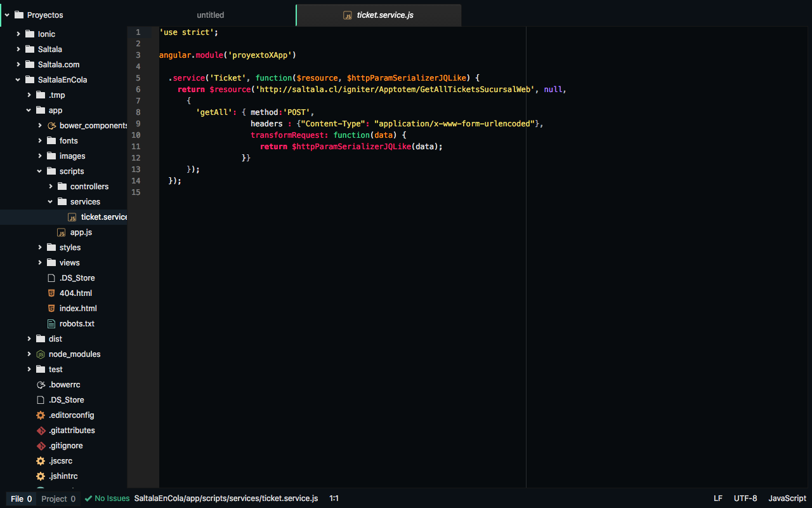Click the bower_components package icon
Image resolution: width=812 pixels, height=508 pixels.
[51, 125]
